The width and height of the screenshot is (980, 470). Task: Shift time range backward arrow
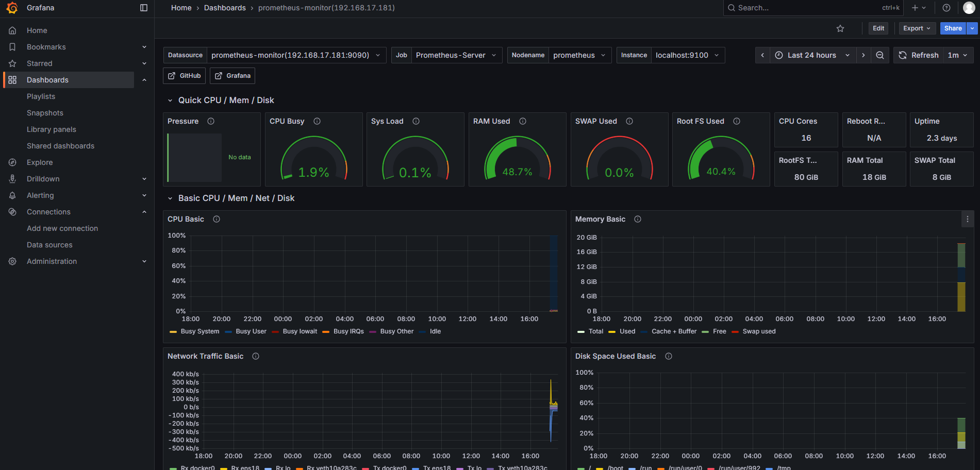pos(762,55)
